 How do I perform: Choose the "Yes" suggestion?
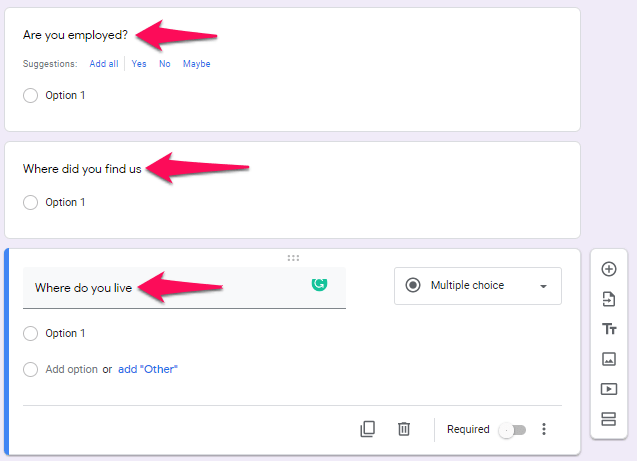139,64
